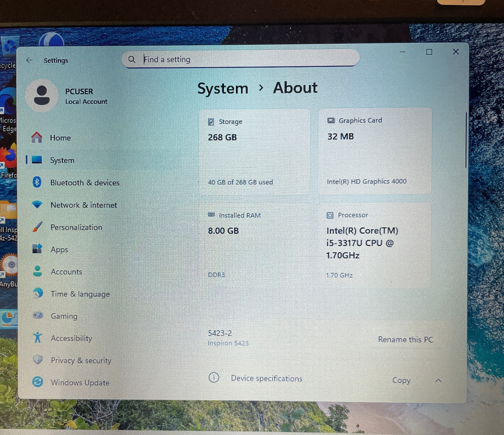
Task: Minimize the Settings window
Action: [402, 52]
